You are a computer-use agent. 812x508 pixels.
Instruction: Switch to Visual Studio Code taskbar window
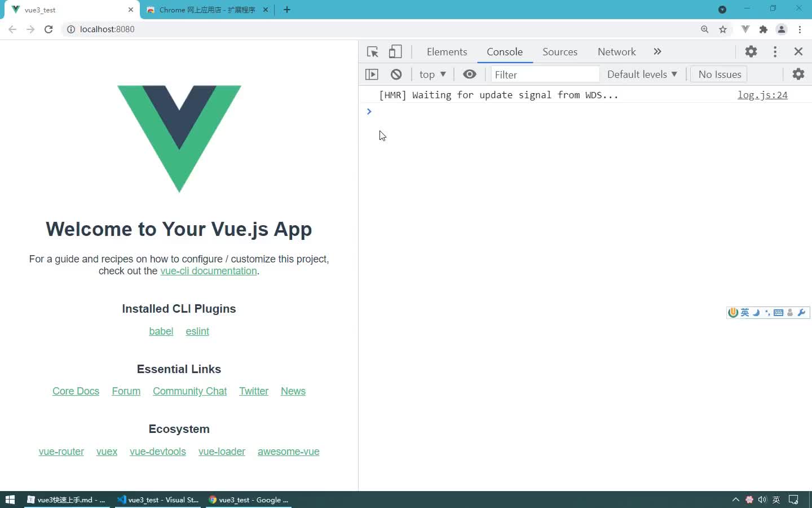point(158,500)
